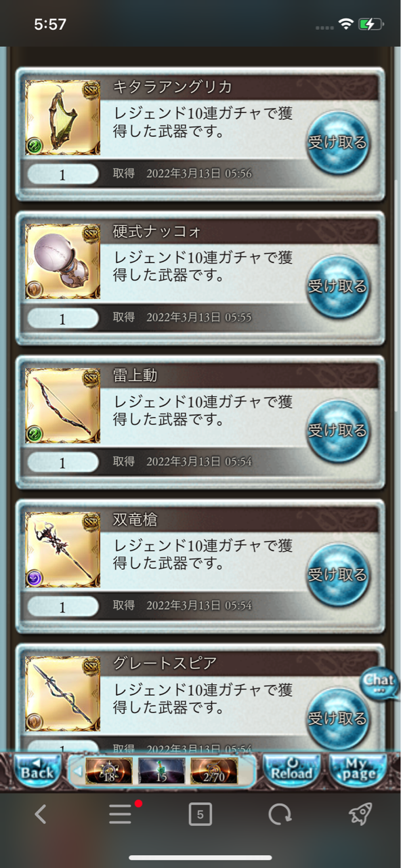Open the Chat bubble
This screenshot has height=868, width=401.
pyautogui.click(x=379, y=682)
